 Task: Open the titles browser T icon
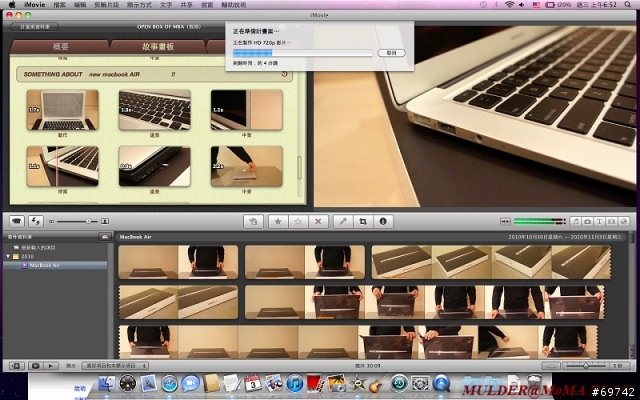pyautogui.click(x=599, y=221)
